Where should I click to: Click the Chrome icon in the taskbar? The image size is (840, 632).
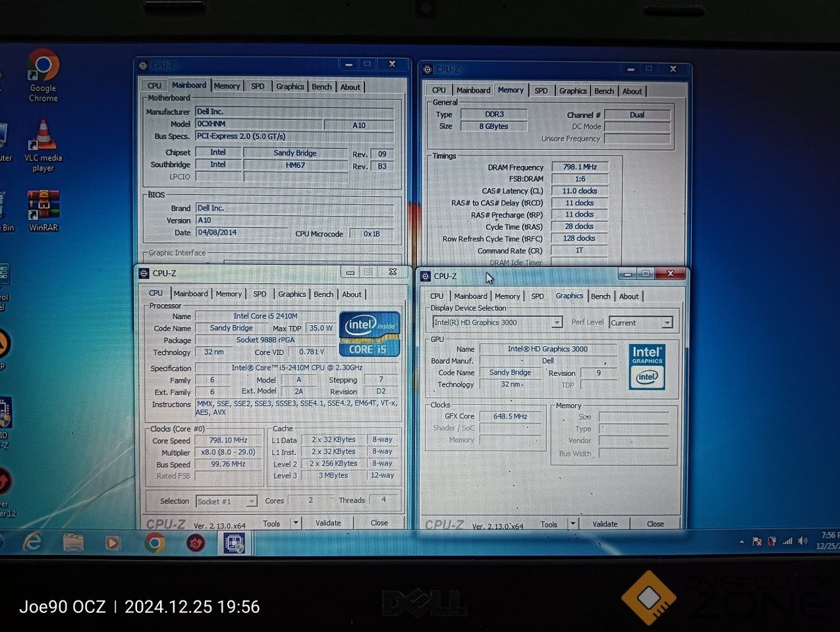155,543
